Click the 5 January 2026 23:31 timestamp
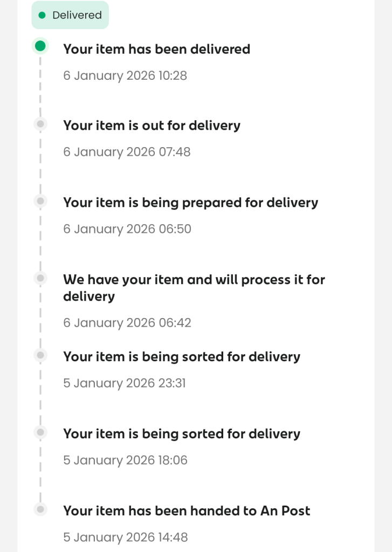Screen dimensions: 392x552 [125, 383]
